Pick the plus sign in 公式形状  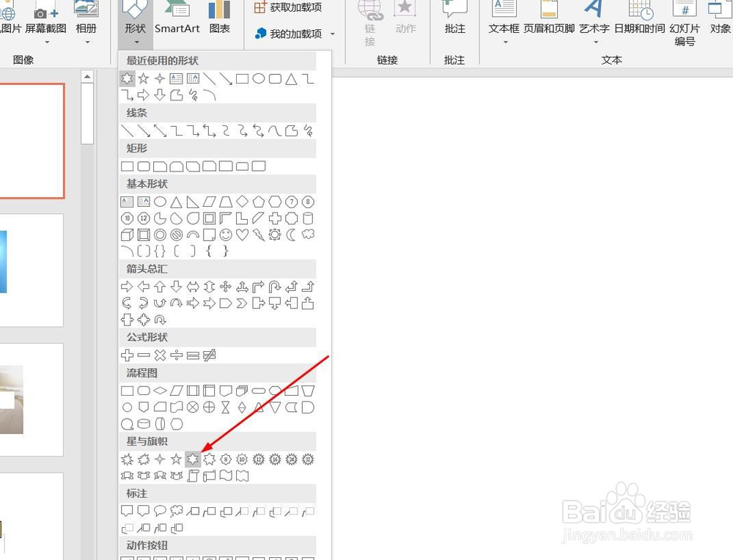127,355
